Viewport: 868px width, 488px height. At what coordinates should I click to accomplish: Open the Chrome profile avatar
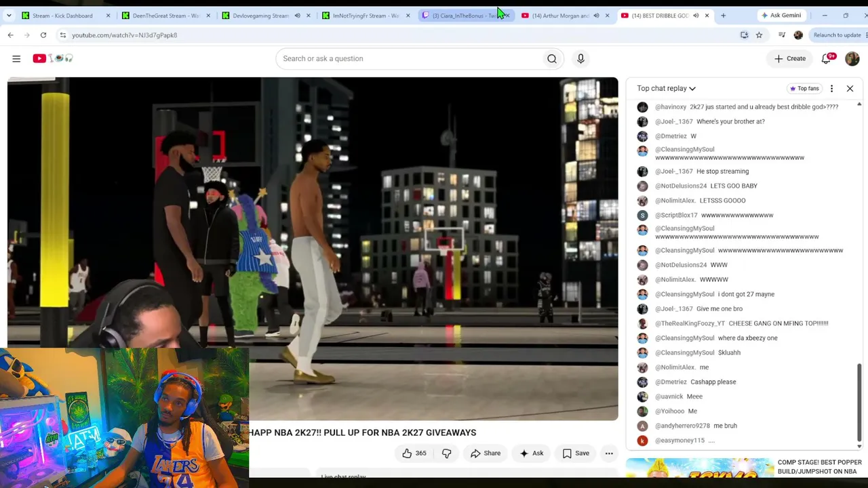click(x=798, y=35)
